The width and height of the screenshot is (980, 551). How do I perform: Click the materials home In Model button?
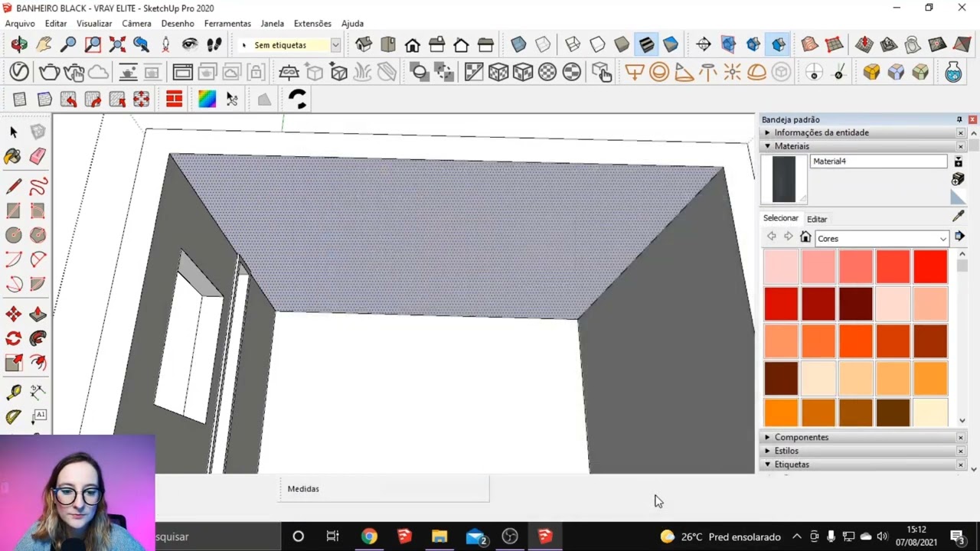click(805, 237)
